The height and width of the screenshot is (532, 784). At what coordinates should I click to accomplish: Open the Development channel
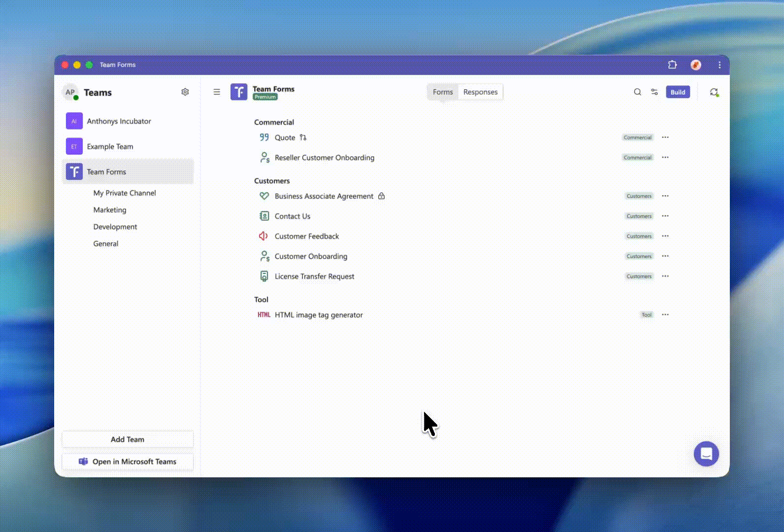tap(115, 227)
